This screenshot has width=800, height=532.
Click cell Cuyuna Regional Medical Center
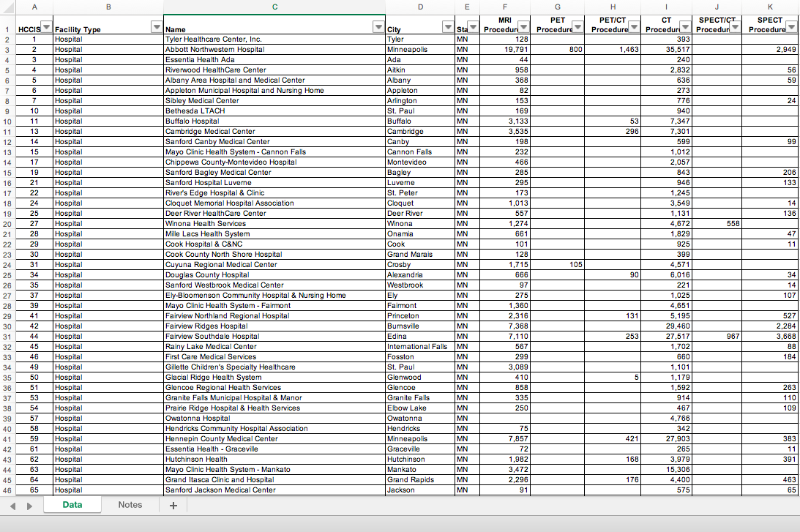click(274, 264)
